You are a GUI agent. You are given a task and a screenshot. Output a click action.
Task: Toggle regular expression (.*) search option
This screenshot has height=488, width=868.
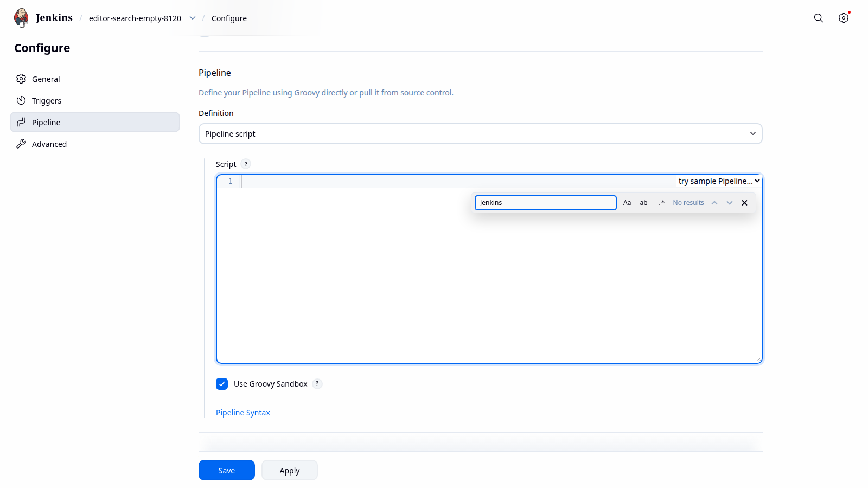pos(661,203)
